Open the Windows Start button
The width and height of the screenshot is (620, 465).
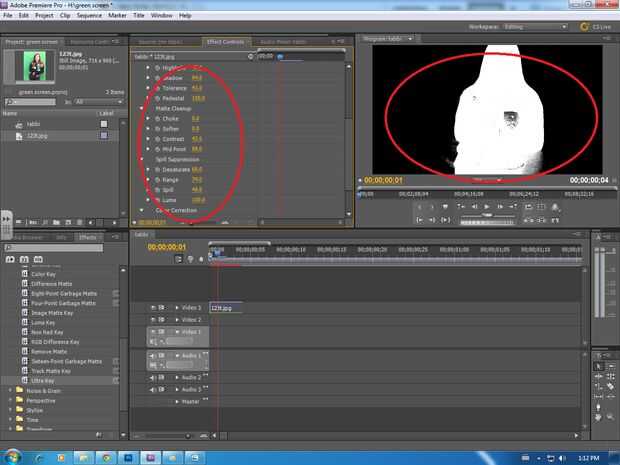pos(12,457)
